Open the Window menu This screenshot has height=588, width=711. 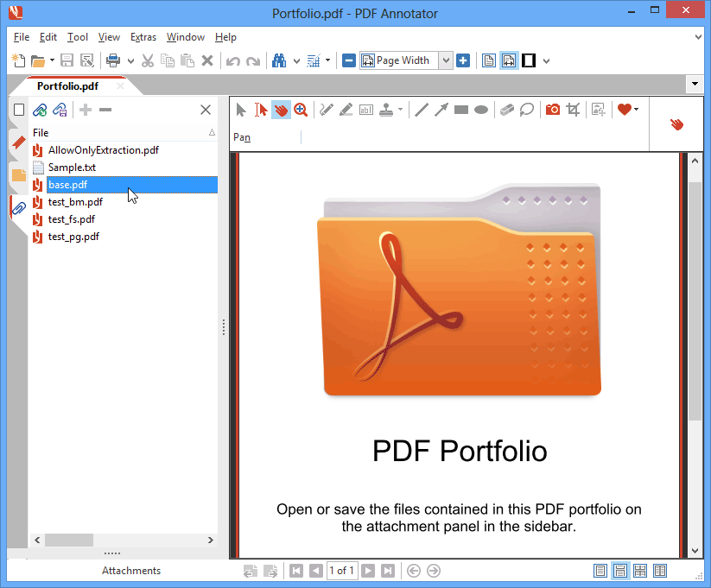point(186,37)
